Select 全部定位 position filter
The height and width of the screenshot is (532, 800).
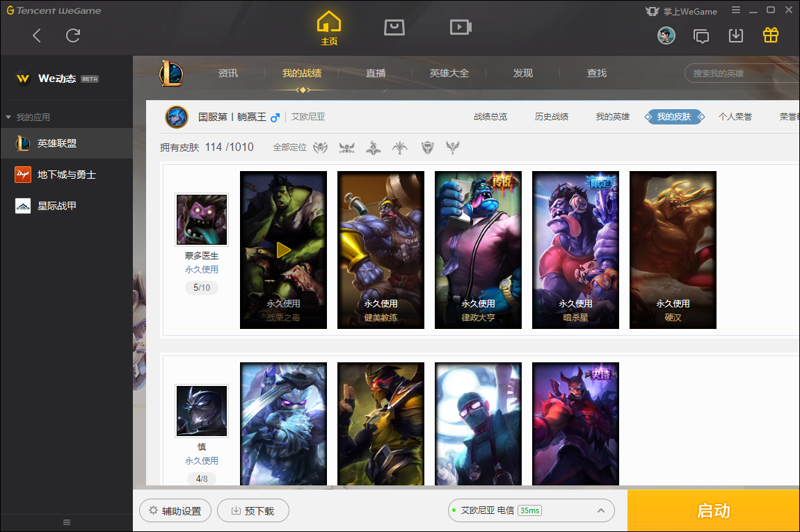point(290,147)
